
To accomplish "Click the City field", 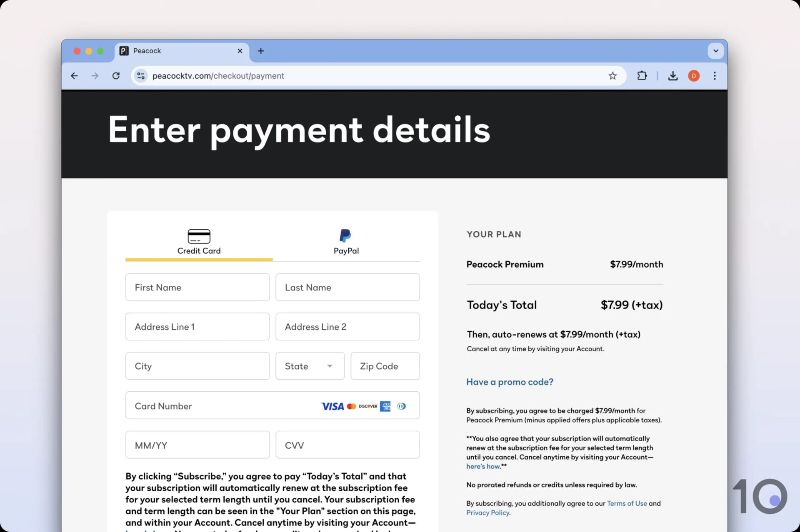I will click(x=197, y=366).
